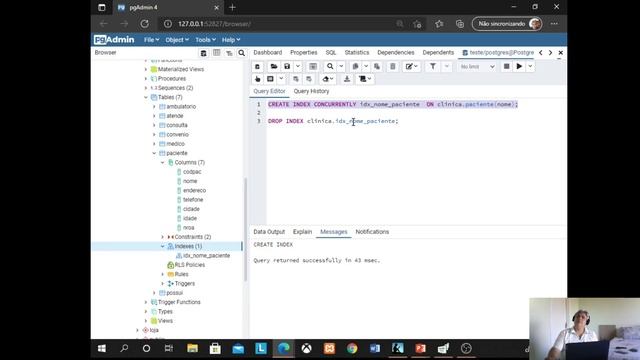
Task: Collapse the paciente table node
Action: click(154, 153)
